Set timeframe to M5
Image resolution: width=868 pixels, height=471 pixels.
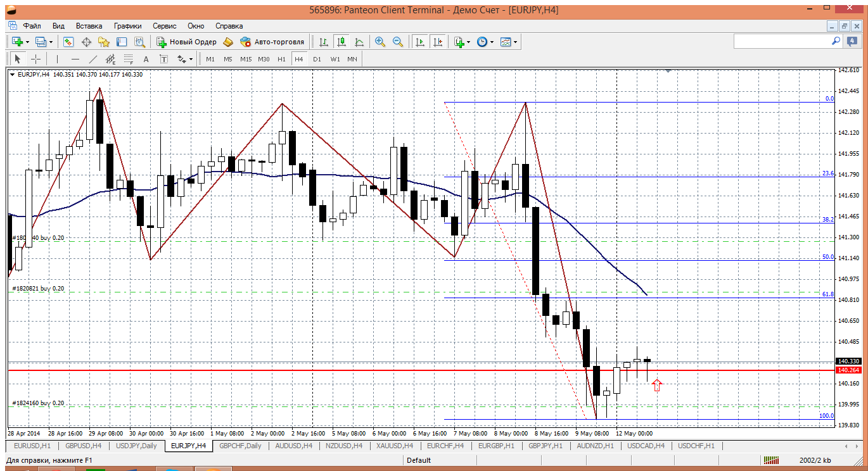click(x=227, y=59)
